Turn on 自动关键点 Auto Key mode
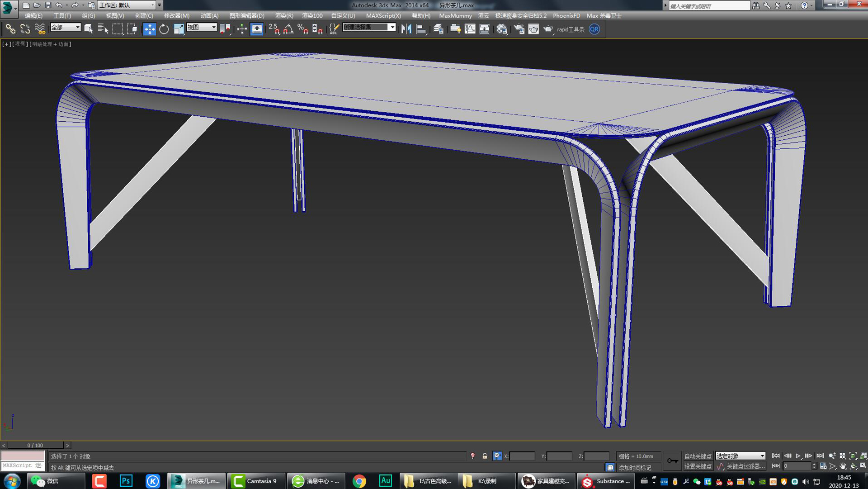Screen dimensions: 868x489 click(x=698, y=456)
